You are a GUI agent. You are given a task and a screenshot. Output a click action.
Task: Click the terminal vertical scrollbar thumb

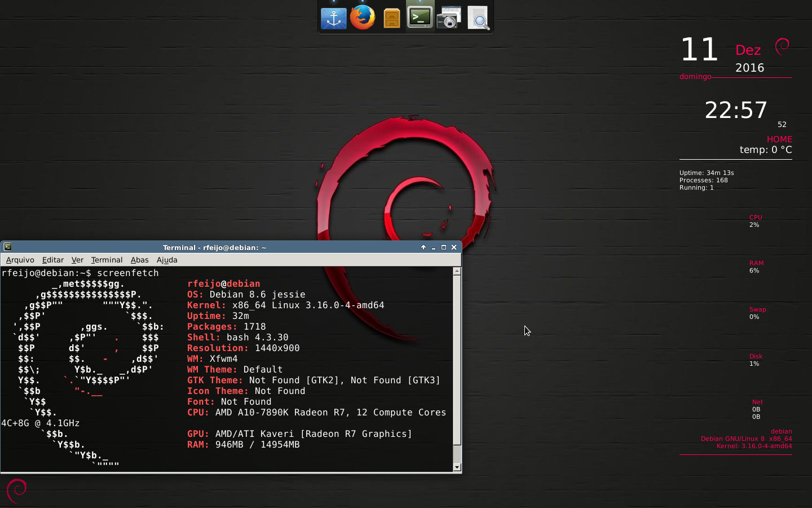point(457,360)
